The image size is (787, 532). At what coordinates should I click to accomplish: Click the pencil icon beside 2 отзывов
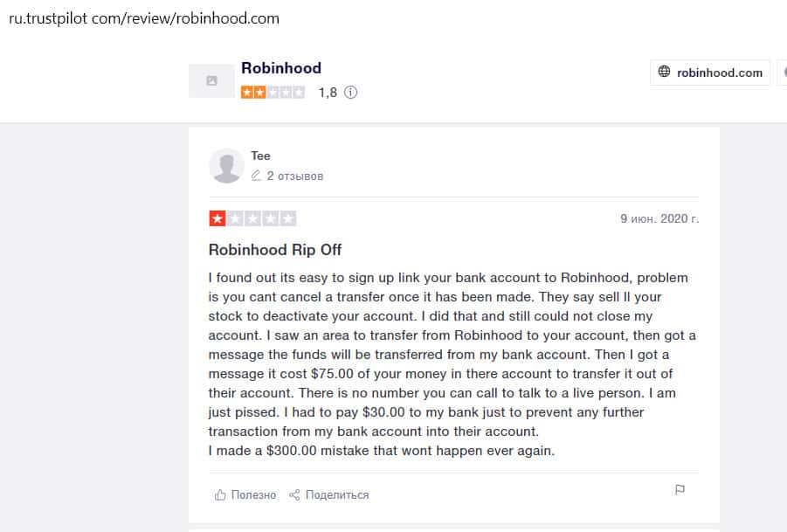(x=256, y=176)
